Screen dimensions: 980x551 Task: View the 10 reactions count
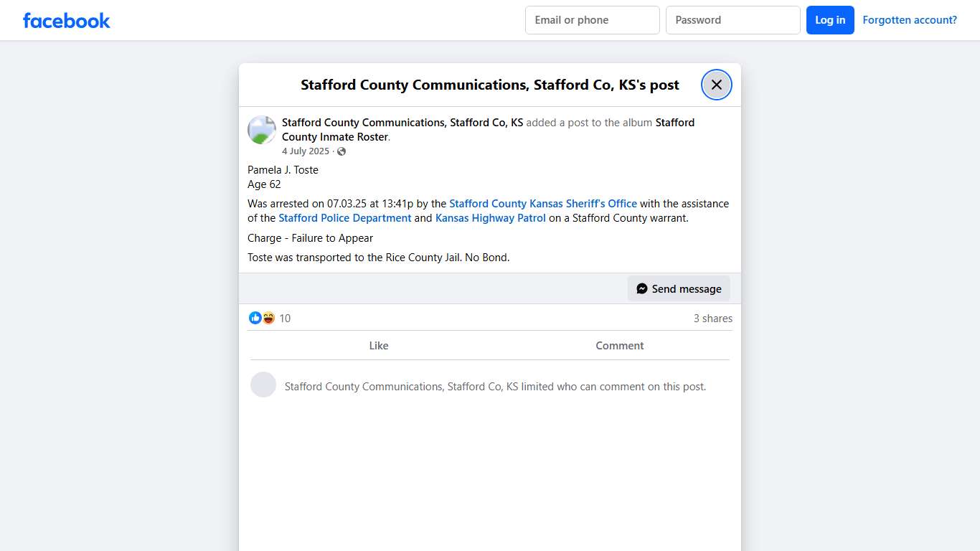285,319
